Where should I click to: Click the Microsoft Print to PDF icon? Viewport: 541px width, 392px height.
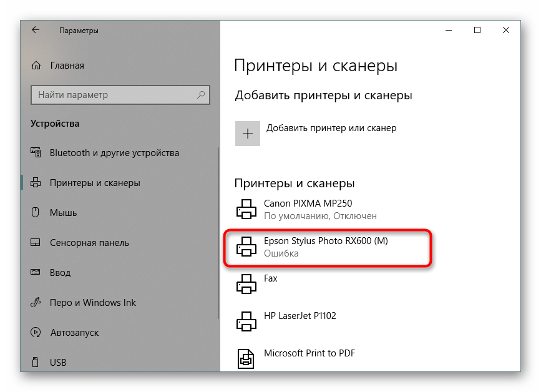(246, 358)
